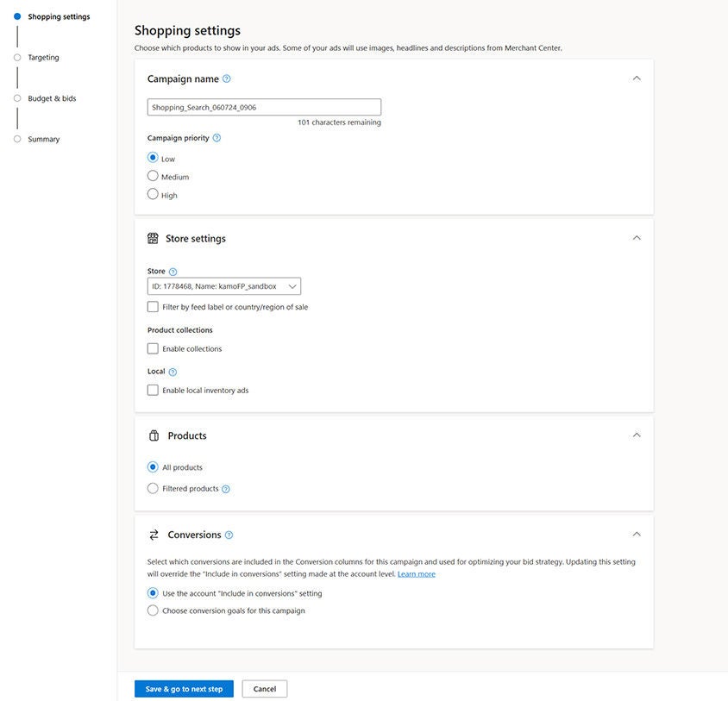The height and width of the screenshot is (701, 728).
Task: Collapse the Campaign name section
Action: click(x=637, y=78)
